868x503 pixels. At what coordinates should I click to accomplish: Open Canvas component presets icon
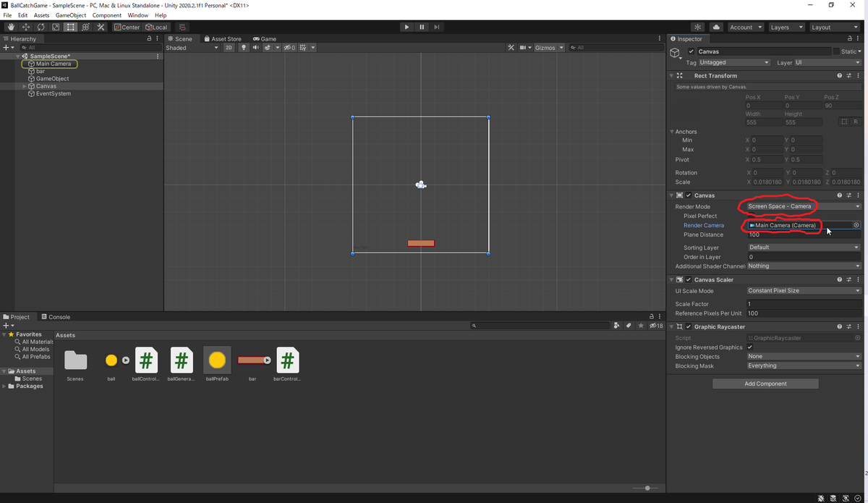click(x=848, y=195)
